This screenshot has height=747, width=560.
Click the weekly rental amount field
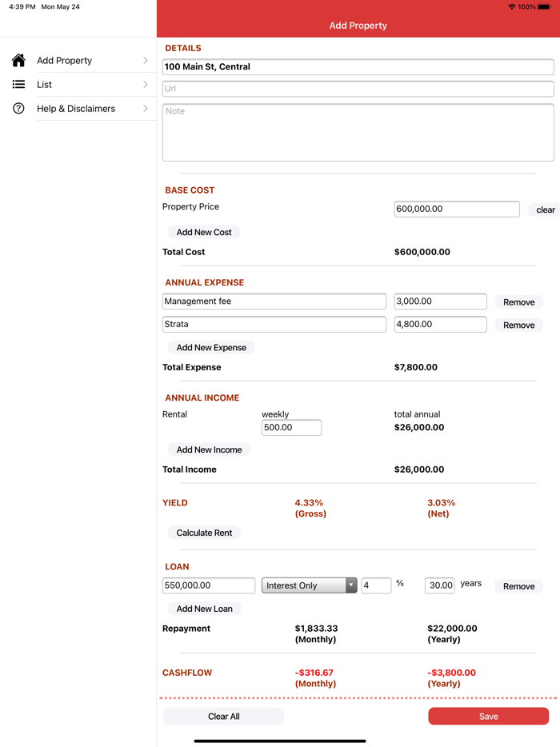[291, 427]
